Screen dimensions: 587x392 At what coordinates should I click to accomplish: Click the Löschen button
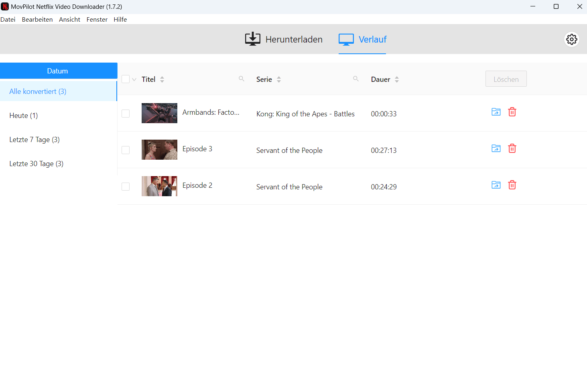tap(506, 79)
